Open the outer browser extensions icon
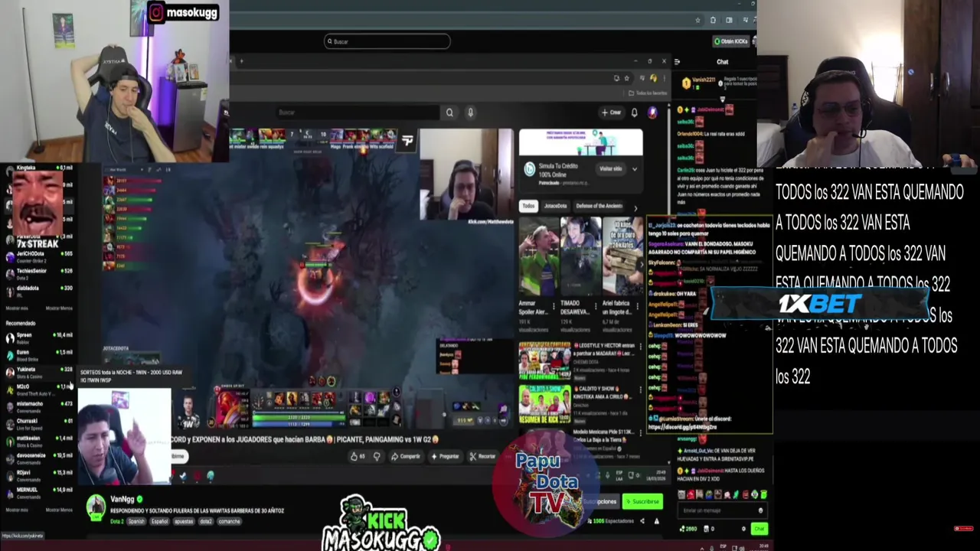The height and width of the screenshot is (551, 980). point(713,20)
